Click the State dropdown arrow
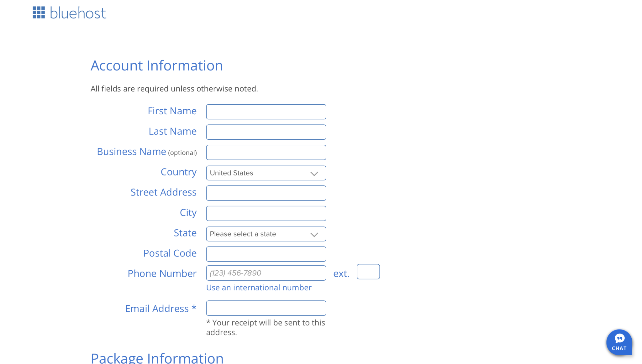The width and height of the screenshot is (642, 364). (314, 234)
